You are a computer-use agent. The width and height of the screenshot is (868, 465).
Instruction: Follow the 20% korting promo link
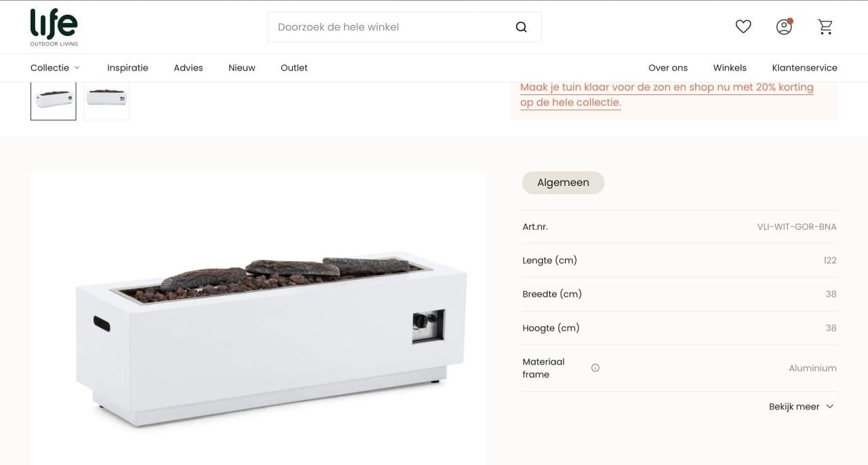pyautogui.click(x=667, y=95)
